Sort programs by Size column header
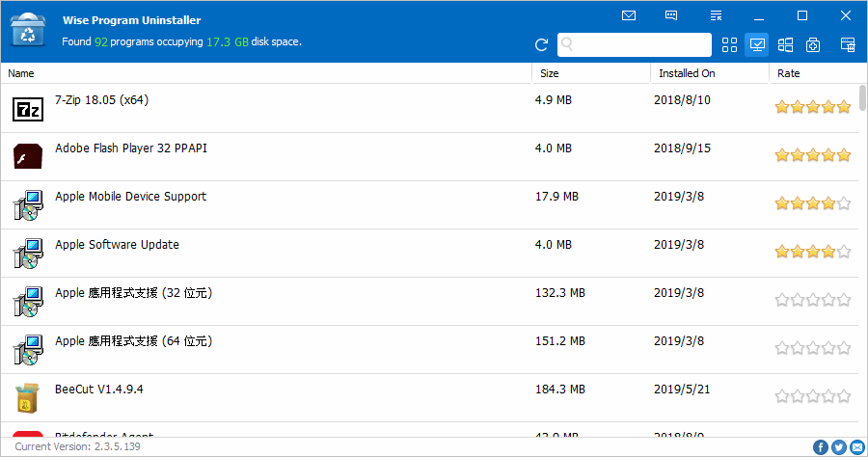This screenshot has height=457, width=868. point(549,73)
